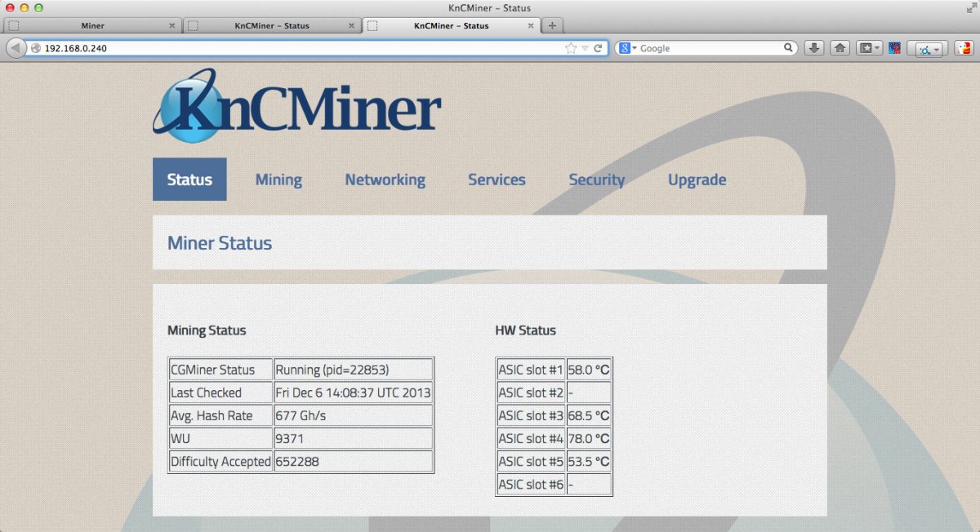Click the search magnifier icon

[789, 48]
